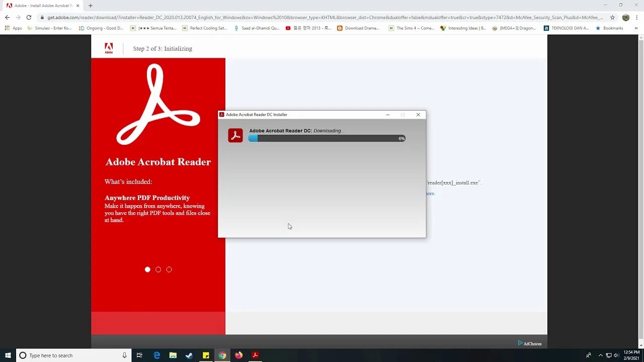Open Saad al-Ghamdi Qu... bookmark
Image resolution: width=644 pixels, height=362 pixels.
click(257, 28)
